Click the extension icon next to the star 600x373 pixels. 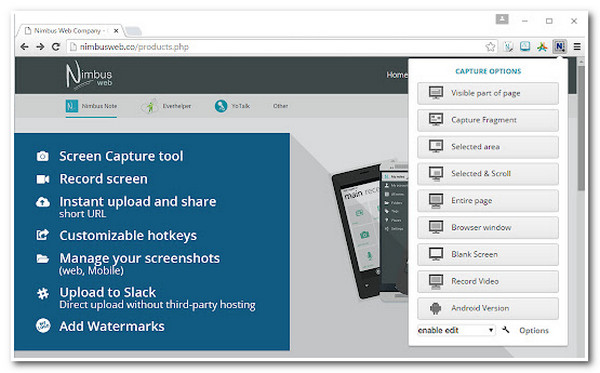[508, 47]
